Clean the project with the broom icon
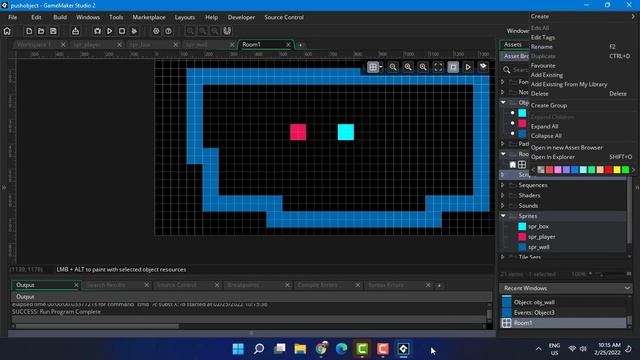This screenshot has height=360, width=640. (134, 31)
